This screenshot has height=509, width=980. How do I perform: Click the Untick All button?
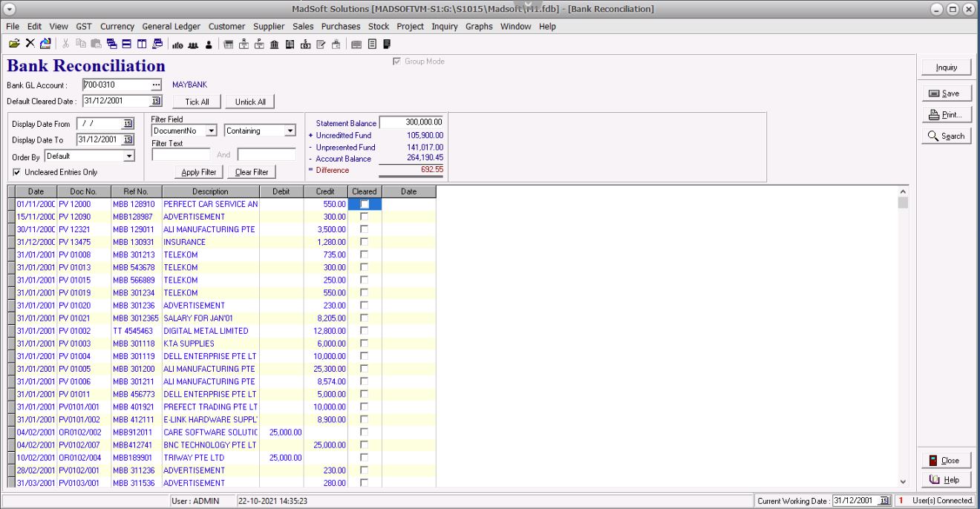coord(250,102)
